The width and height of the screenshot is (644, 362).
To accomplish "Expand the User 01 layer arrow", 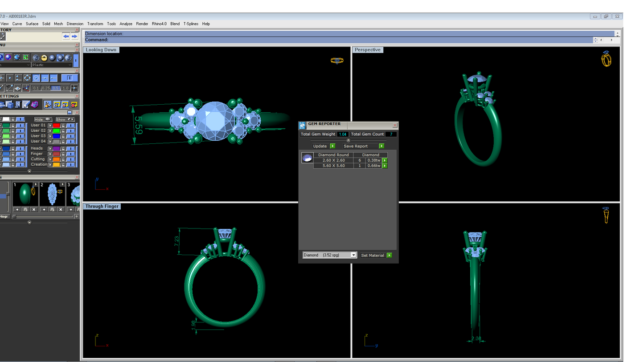I will coord(50,125).
